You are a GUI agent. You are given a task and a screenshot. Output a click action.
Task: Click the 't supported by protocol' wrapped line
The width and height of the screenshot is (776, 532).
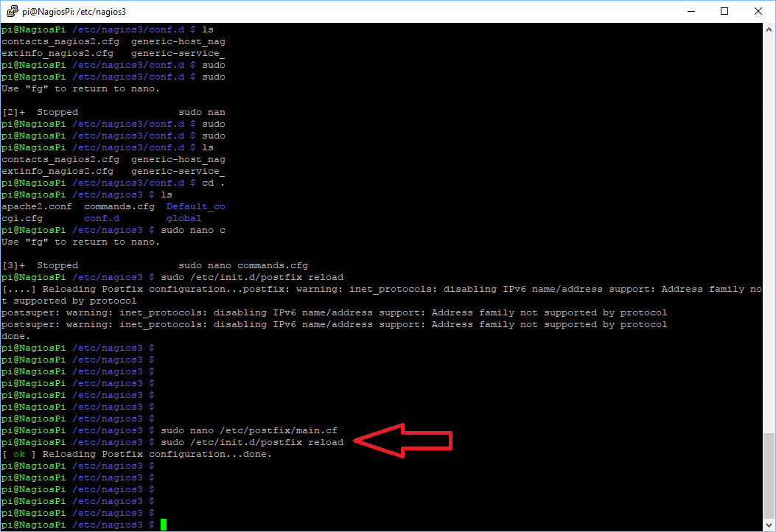[x=69, y=301]
